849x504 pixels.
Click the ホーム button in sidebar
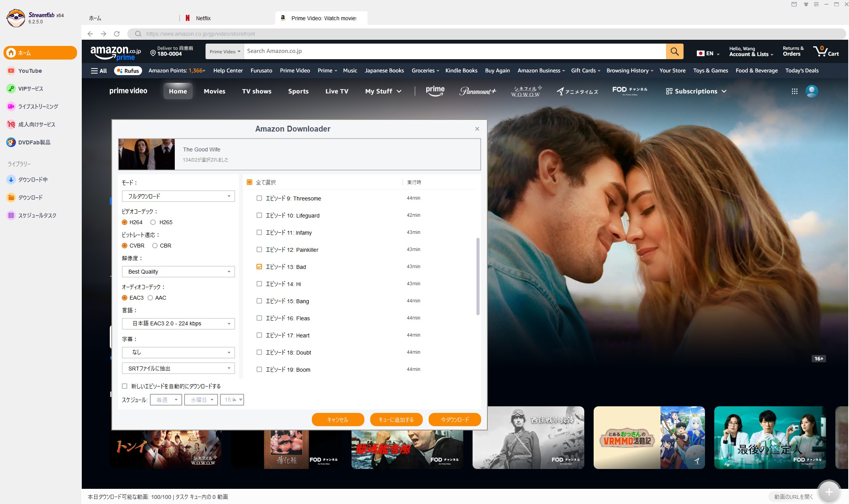40,53
